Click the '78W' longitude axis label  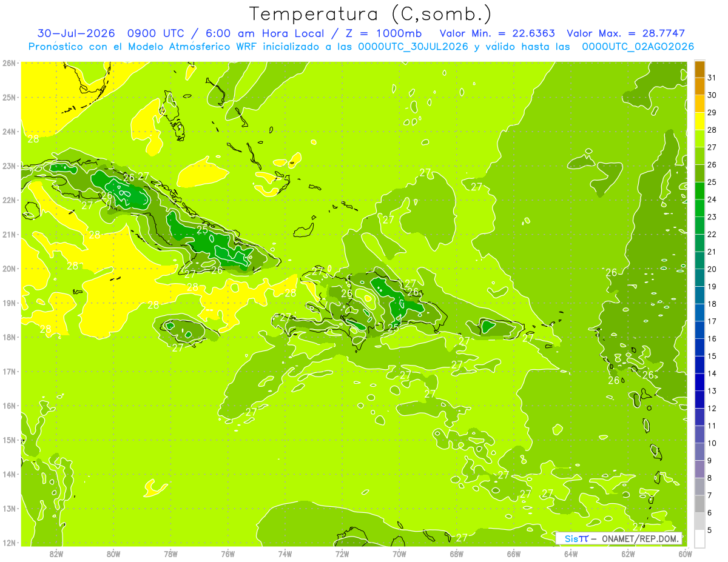coord(170,554)
